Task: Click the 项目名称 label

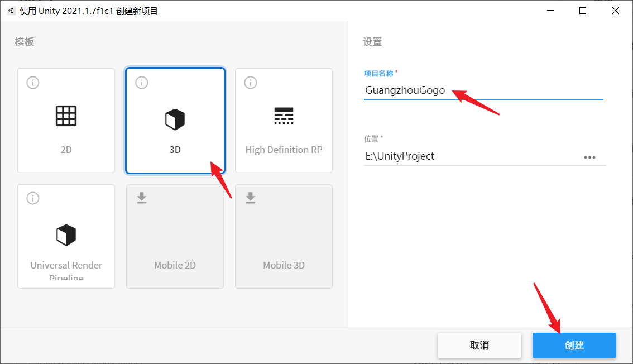Action: tap(378, 74)
